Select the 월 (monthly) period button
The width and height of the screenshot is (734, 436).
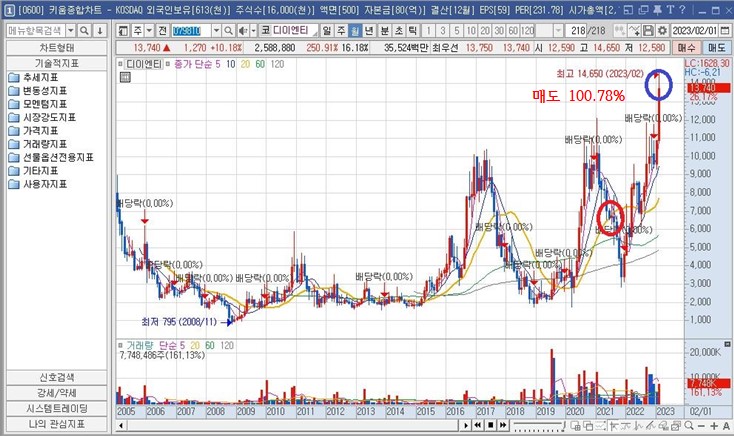point(355,31)
